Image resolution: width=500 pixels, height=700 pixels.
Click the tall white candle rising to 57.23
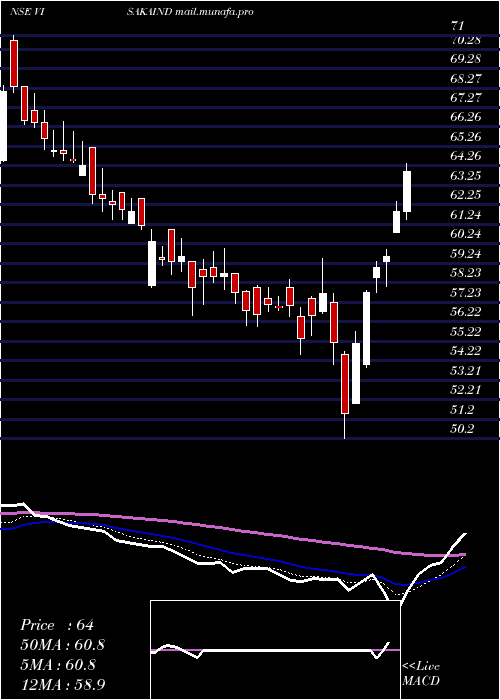(x=367, y=328)
